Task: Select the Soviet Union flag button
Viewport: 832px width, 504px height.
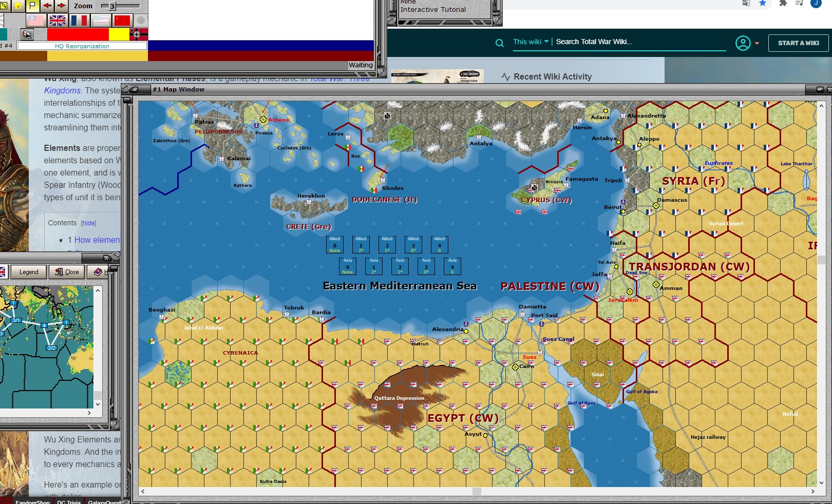Action: pos(123,21)
